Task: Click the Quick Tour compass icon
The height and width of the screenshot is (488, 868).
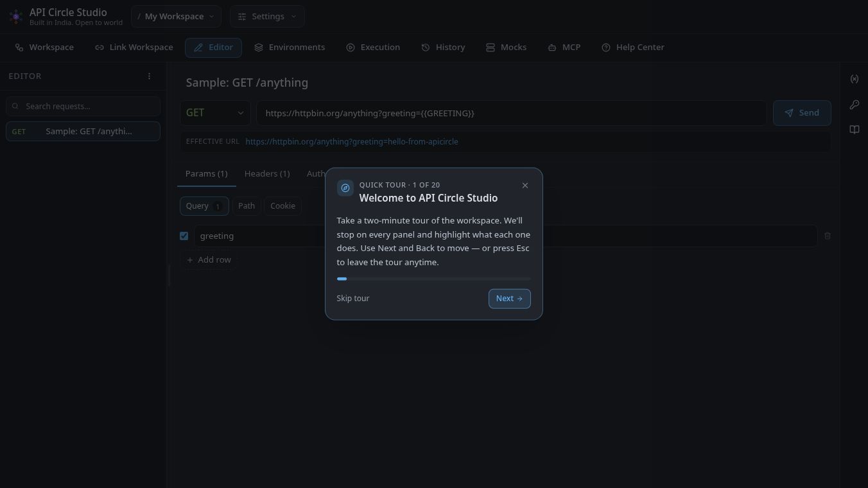Action: (x=345, y=188)
